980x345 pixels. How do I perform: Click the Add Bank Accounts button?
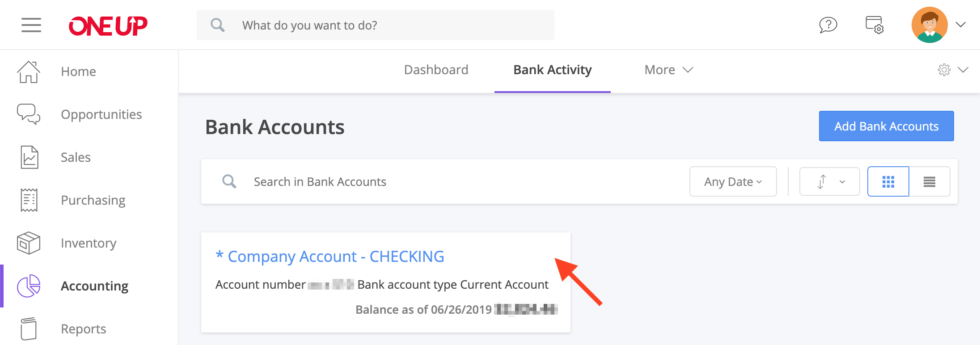887,126
